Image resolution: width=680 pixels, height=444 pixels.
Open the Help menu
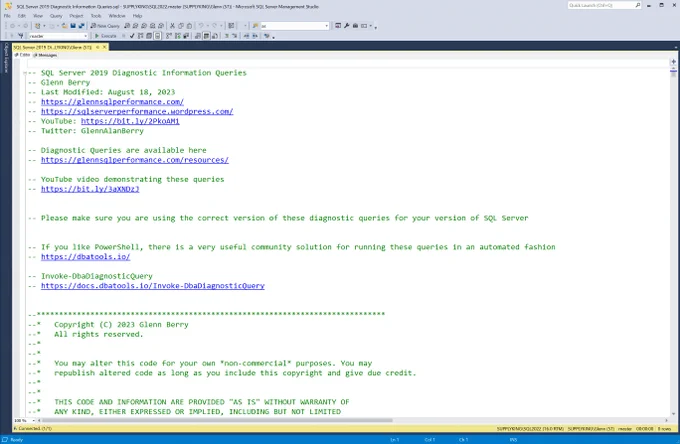137,16
